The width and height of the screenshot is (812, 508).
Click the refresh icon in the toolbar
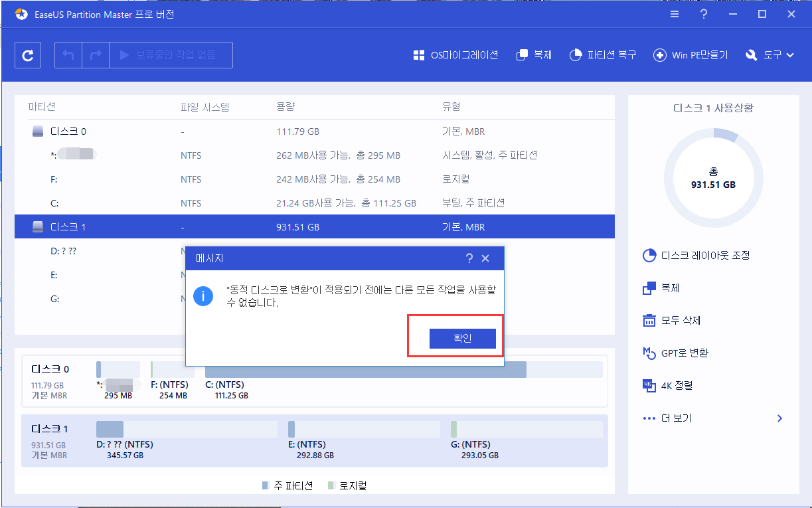point(27,54)
